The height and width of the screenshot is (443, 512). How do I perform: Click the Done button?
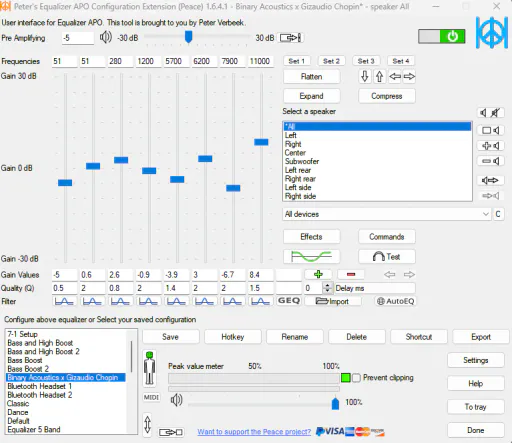coord(476,430)
